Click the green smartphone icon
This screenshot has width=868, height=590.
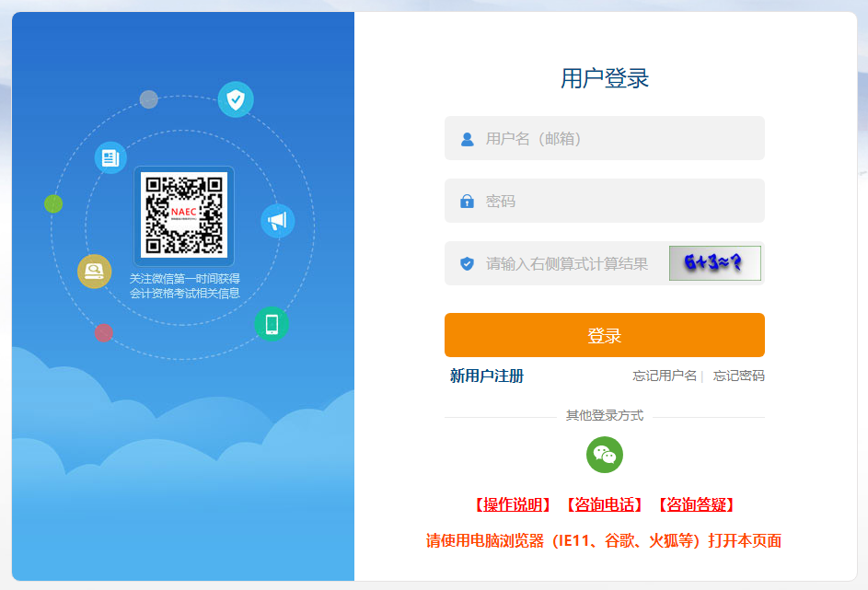(272, 324)
